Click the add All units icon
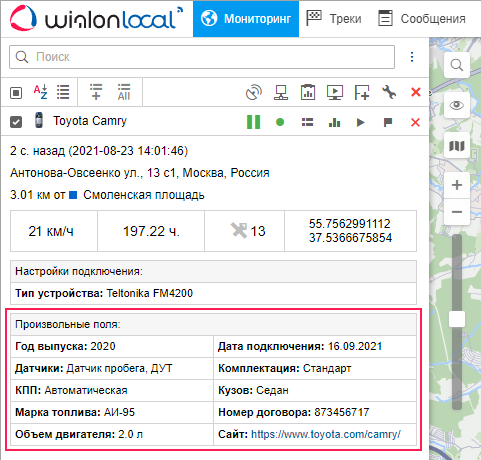Image resolution: width=481 pixels, height=460 pixels. (124, 92)
